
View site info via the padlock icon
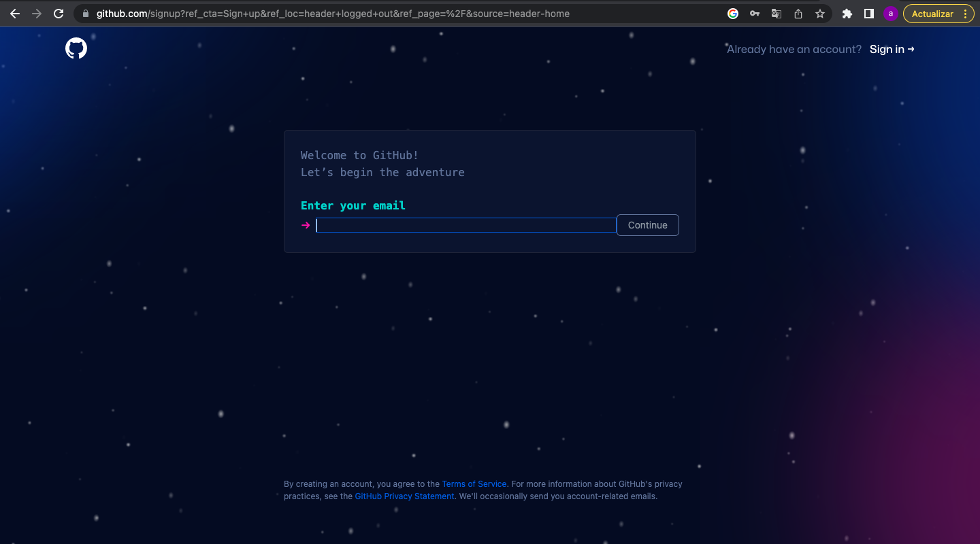[x=85, y=14]
